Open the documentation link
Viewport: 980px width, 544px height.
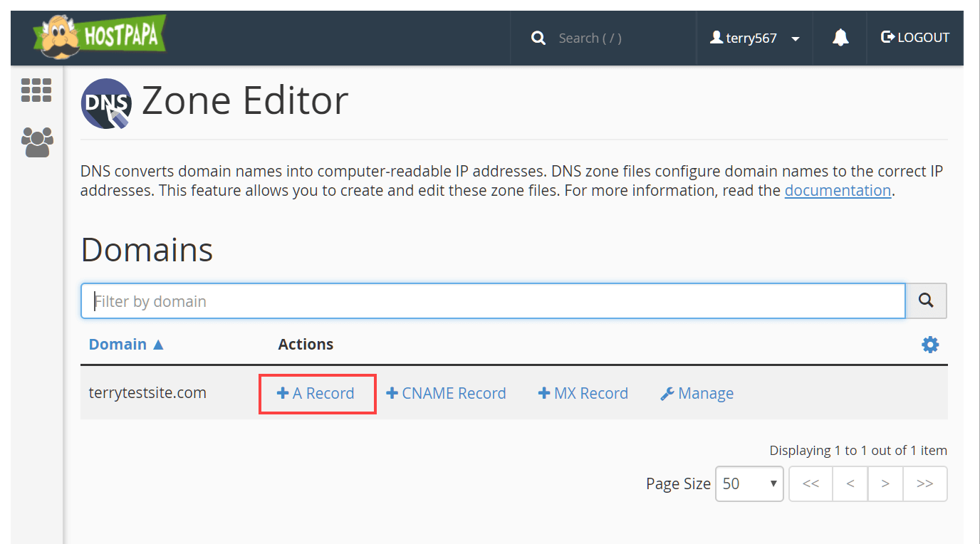838,190
